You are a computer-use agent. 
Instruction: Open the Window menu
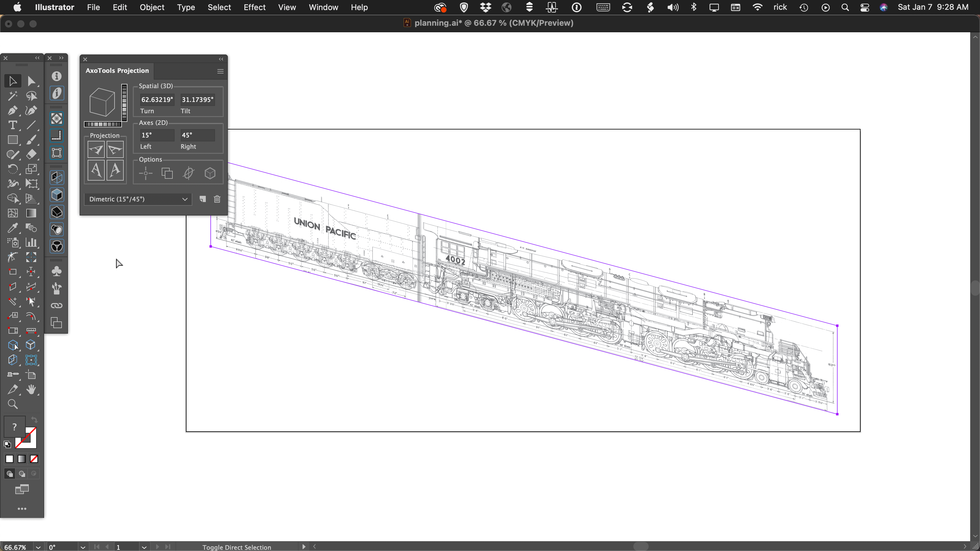tap(323, 7)
